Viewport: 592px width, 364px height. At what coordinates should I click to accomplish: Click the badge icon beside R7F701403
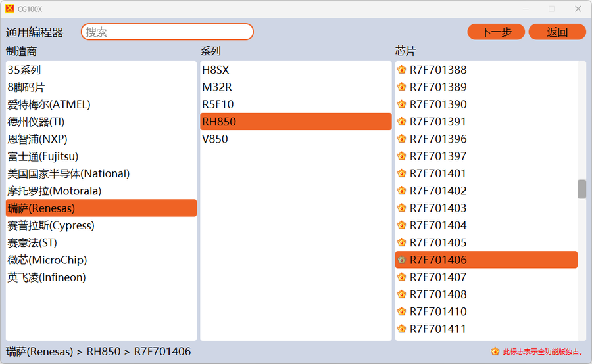[402, 208]
